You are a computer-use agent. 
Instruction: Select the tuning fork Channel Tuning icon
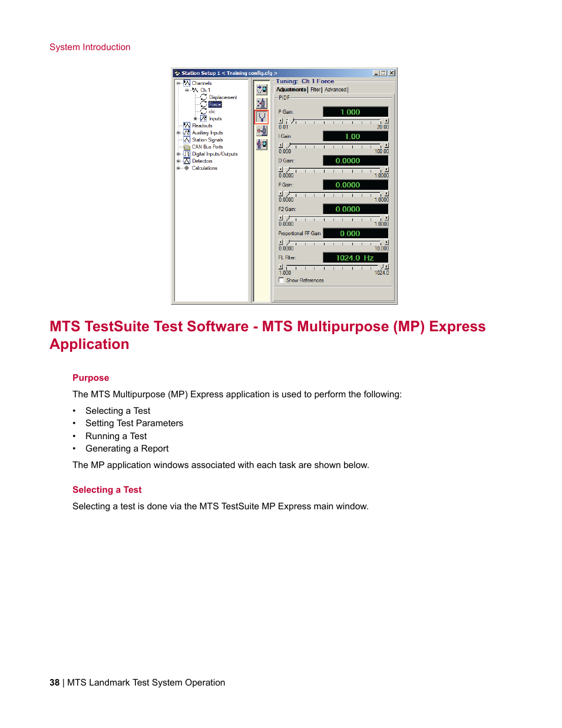[262, 117]
